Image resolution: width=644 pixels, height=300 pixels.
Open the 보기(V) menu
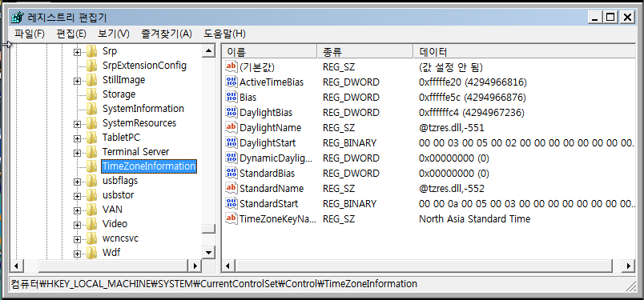114,34
